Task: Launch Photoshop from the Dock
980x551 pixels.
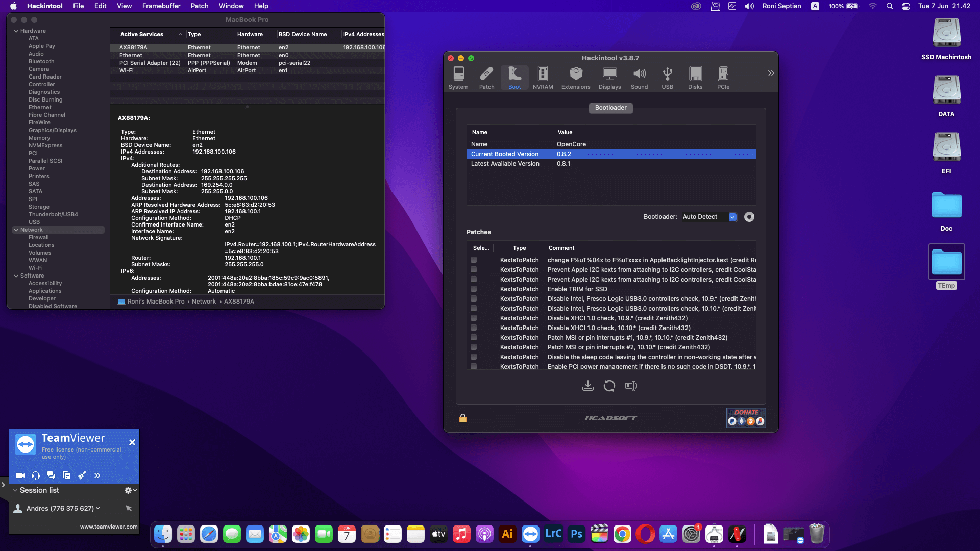Action: coord(576,534)
